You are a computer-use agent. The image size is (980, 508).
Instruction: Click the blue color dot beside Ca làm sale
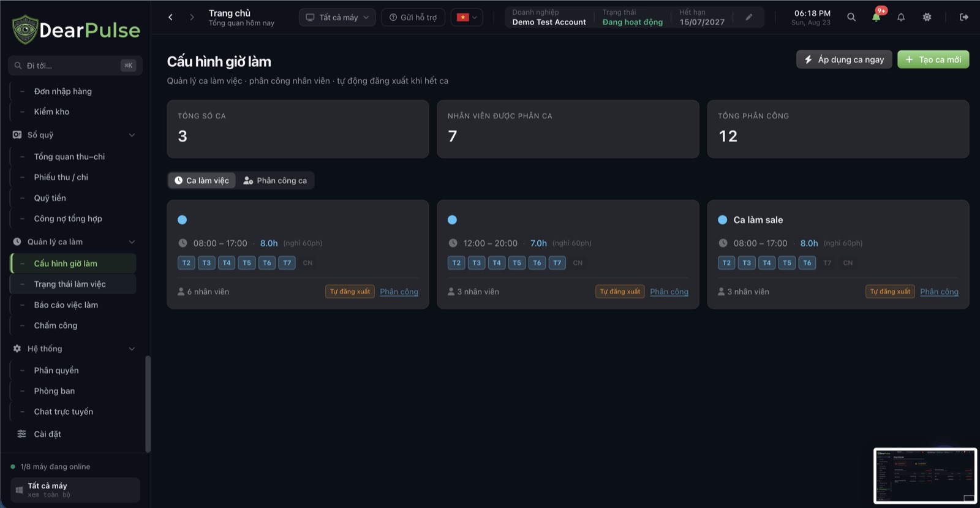723,220
